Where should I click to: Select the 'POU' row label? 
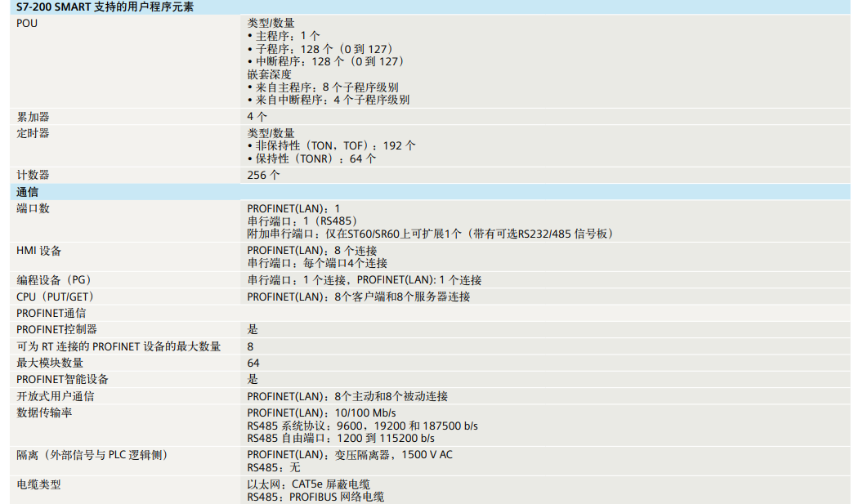(27, 24)
